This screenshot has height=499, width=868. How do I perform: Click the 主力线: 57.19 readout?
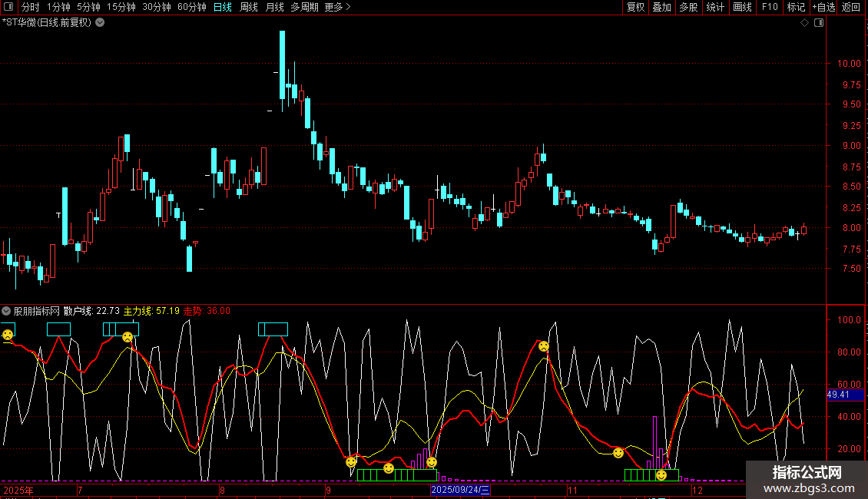coord(151,311)
